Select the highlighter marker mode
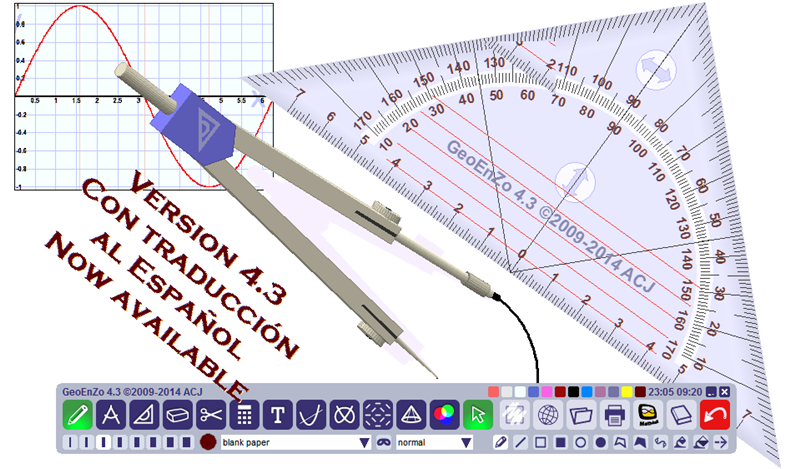Image resolution: width=800 pixels, height=469 pixels. 680,442
